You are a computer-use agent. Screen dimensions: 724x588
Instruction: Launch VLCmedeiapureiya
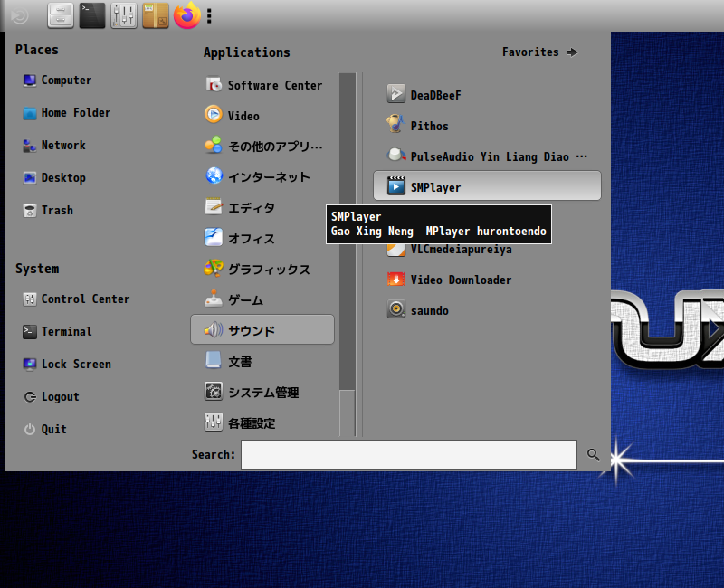coord(487,250)
